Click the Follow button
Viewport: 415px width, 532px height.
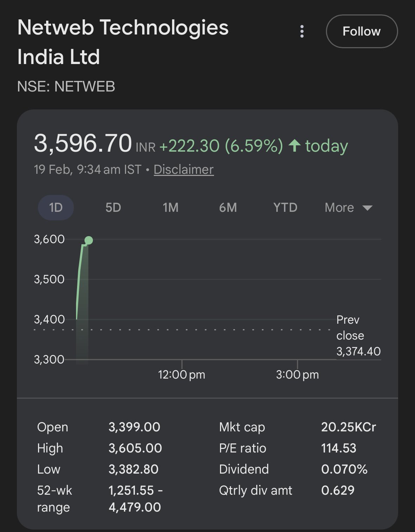(x=361, y=31)
